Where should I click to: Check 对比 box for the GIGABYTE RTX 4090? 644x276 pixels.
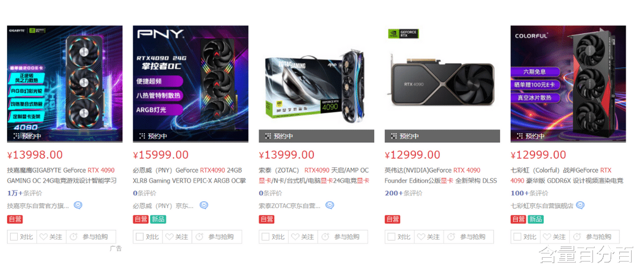(x=14, y=237)
